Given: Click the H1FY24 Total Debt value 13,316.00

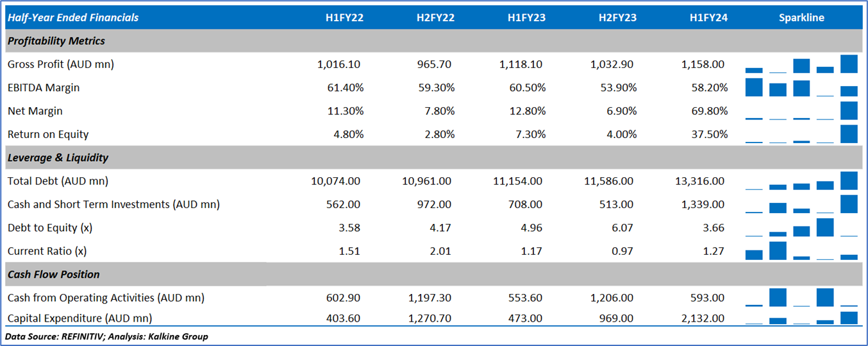Looking at the screenshot, I should point(700,181).
